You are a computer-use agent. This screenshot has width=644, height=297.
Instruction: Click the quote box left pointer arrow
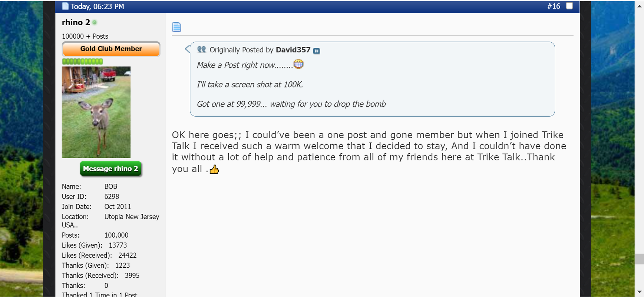(x=187, y=49)
